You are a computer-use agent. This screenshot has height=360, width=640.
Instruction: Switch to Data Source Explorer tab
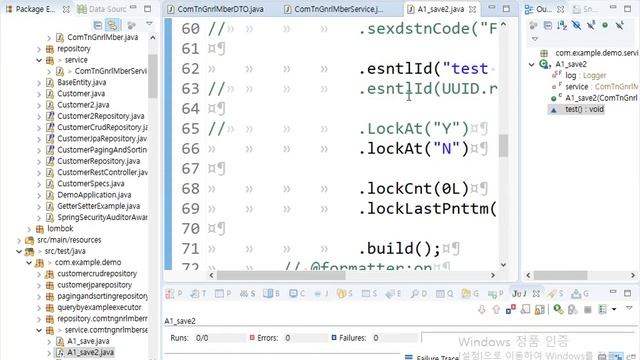pos(102,9)
